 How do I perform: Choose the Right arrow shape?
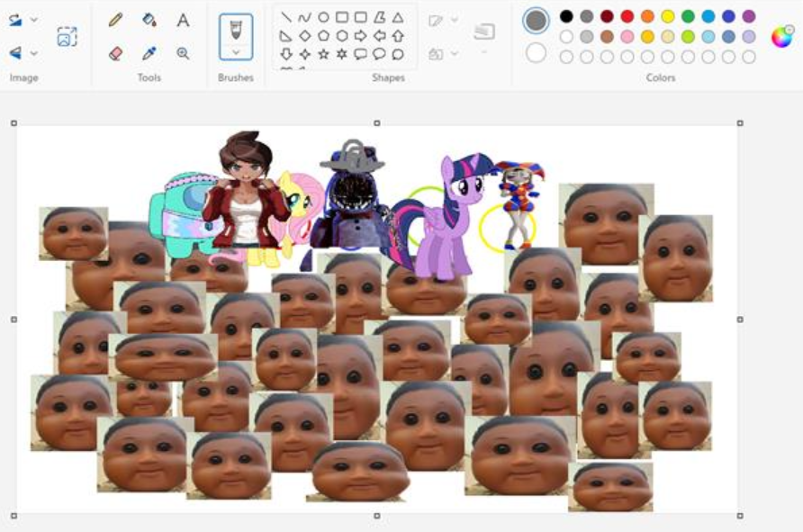click(360, 36)
